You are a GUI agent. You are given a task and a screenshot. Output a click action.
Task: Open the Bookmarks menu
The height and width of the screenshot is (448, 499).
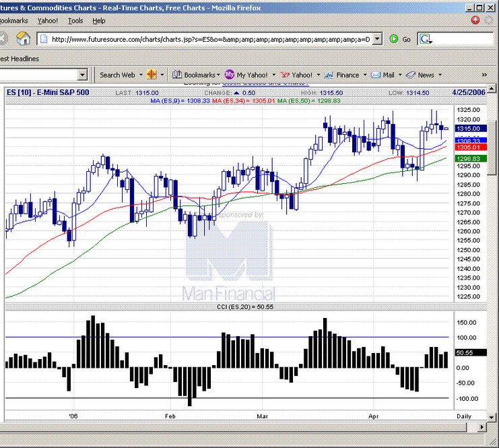click(13, 21)
